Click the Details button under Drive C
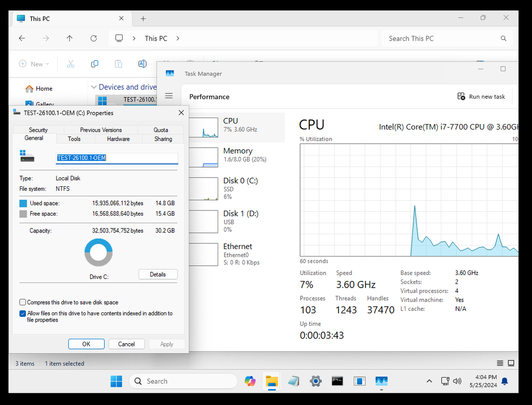 158,274
